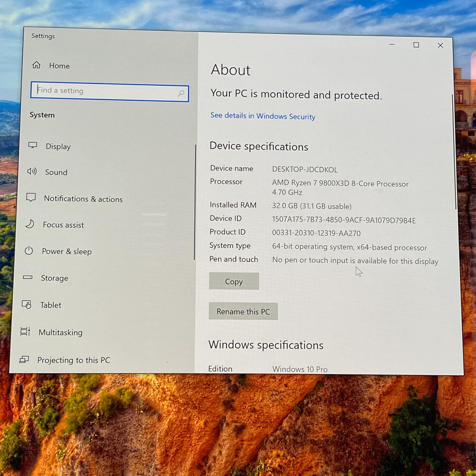Focus the Find a setting search box

[x=110, y=92]
